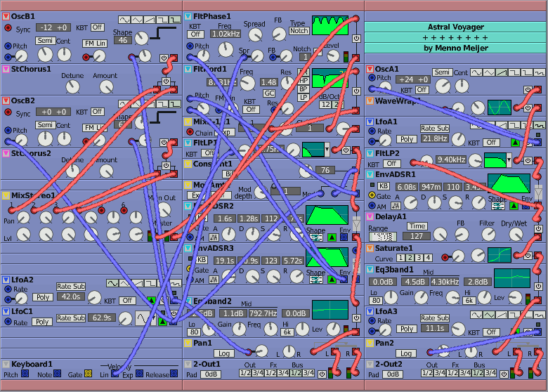548x392 pixels.
Task: Toggle the OscB2 bypass power button
Action: coord(164,142)
